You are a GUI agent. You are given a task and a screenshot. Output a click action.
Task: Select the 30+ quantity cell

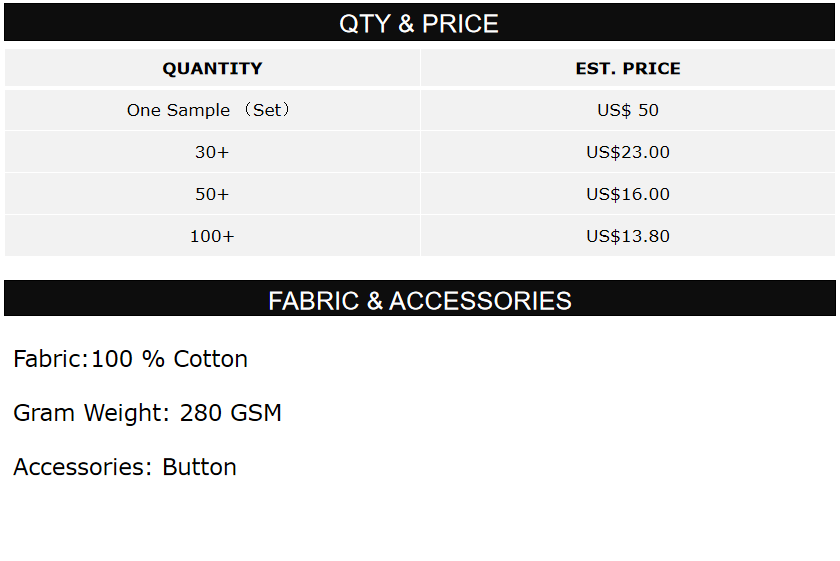pos(212,152)
